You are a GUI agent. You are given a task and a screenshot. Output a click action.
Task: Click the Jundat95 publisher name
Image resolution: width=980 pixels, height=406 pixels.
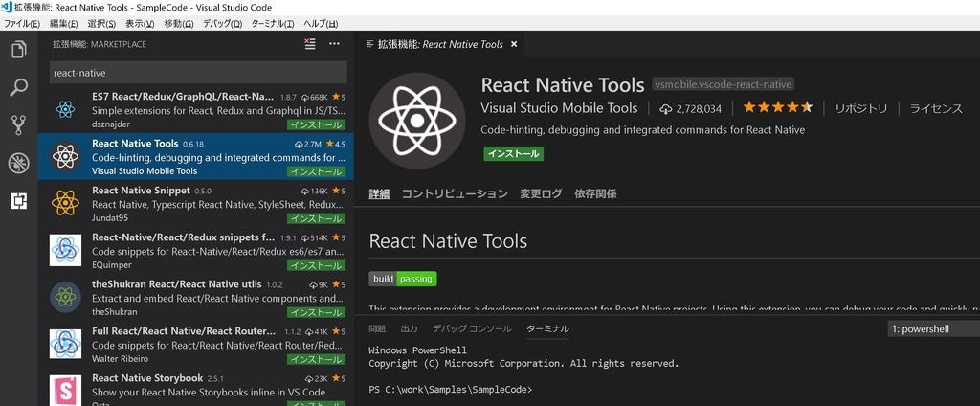[111, 217]
